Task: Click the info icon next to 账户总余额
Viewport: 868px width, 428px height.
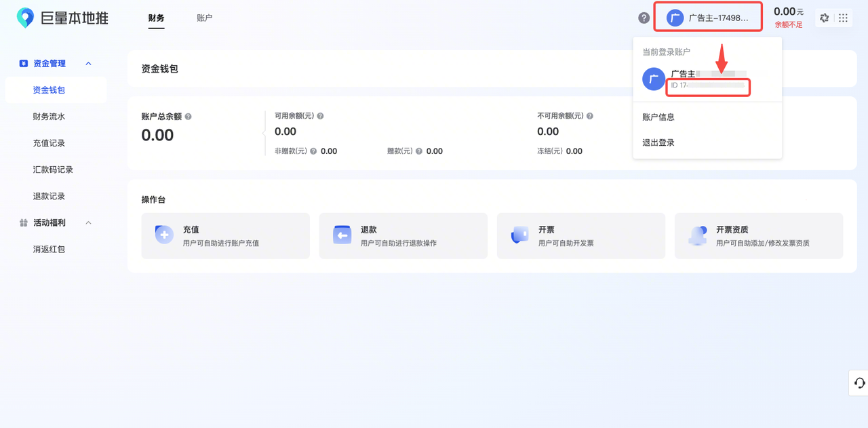Action: pos(189,117)
